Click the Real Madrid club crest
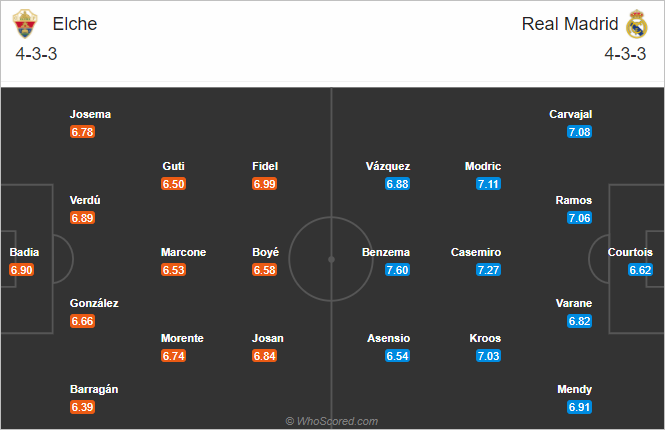 (637, 24)
